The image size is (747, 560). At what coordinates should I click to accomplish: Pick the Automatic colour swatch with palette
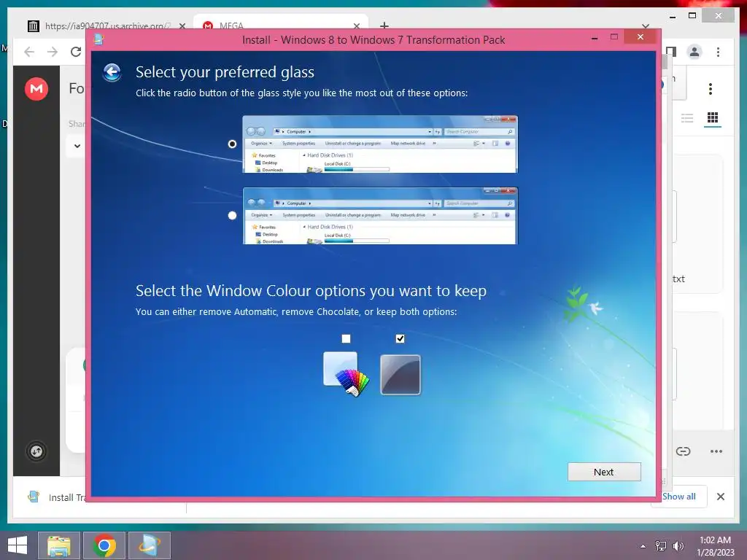tap(346, 374)
